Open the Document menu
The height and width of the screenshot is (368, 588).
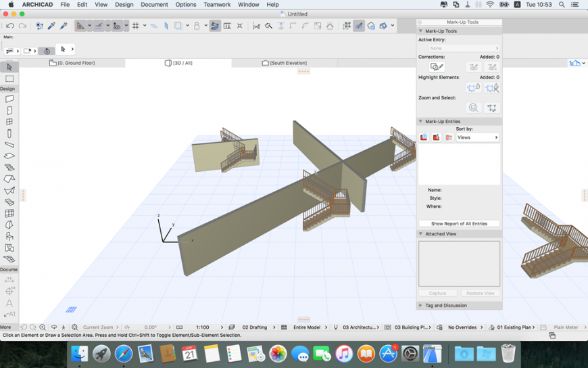coord(154,5)
